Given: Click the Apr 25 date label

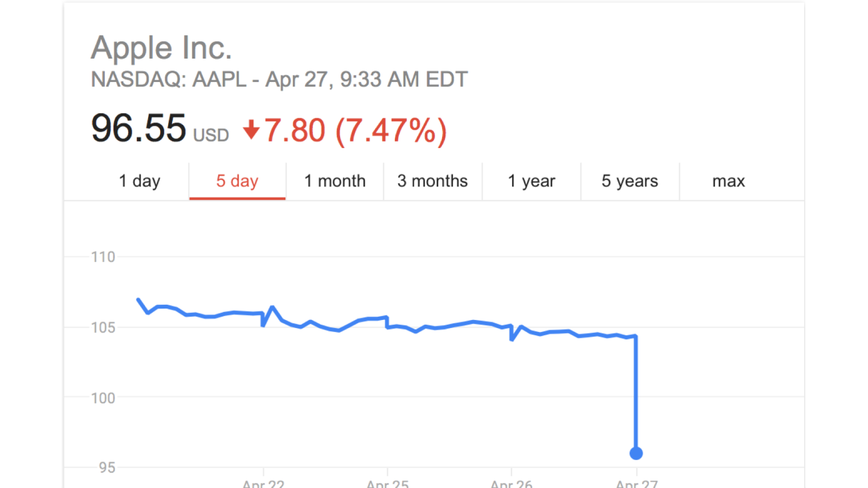Looking at the screenshot, I should (387, 484).
